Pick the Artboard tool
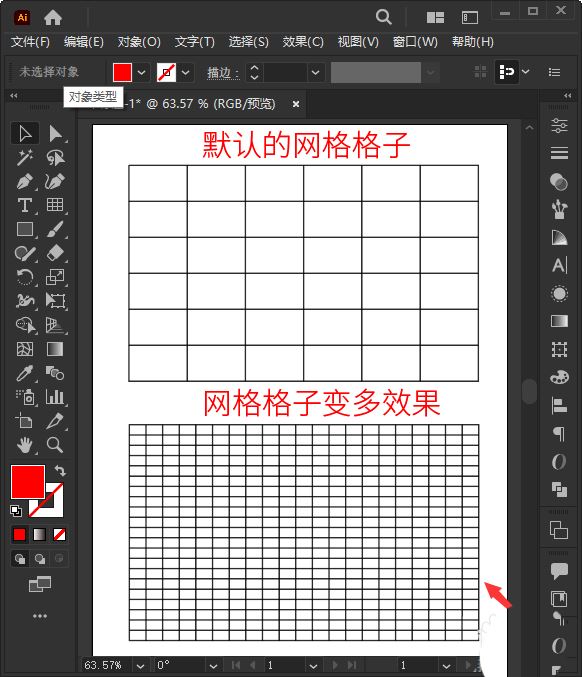The height and width of the screenshot is (677, 582). pos(25,421)
